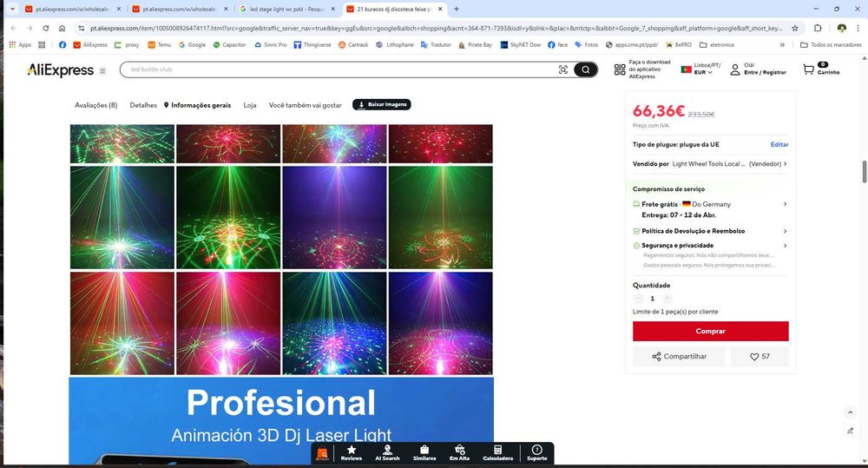Click the browser address bar URL
Screen dimensions: 868x468
pos(437,29)
